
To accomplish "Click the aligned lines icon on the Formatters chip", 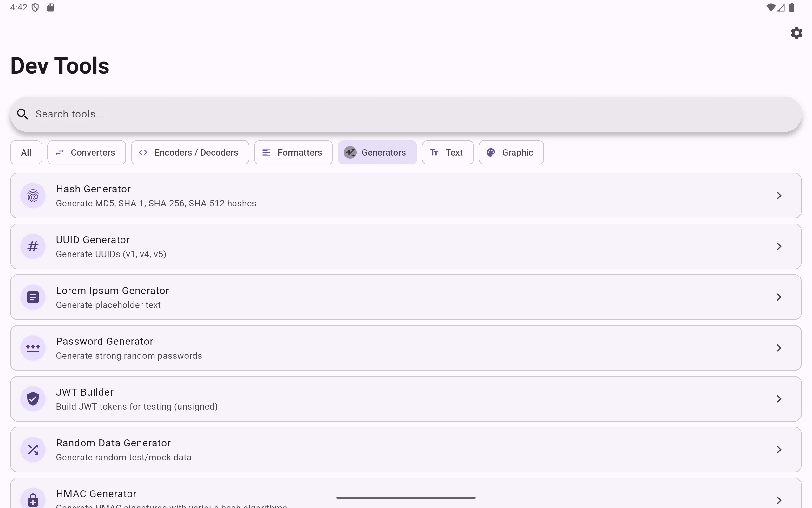I will (x=266, y=152).
